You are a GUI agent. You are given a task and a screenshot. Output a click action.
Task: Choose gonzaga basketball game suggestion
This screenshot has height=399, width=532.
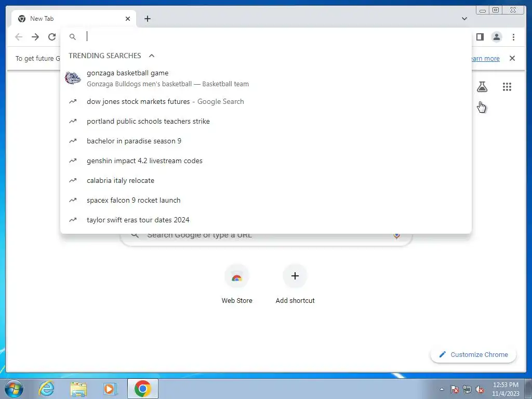(x=265, y=78)
